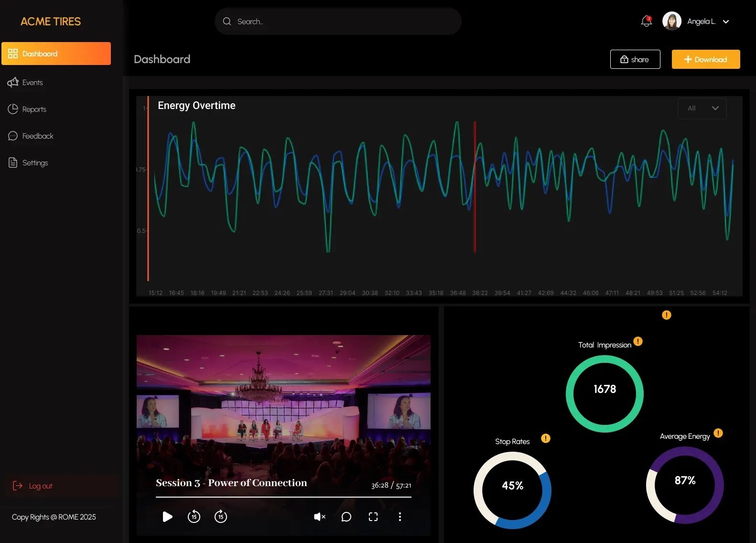The width and height of the screenshot is (756, 543).
Task: Open notifications bell
Action: click(x=646, y=21)
